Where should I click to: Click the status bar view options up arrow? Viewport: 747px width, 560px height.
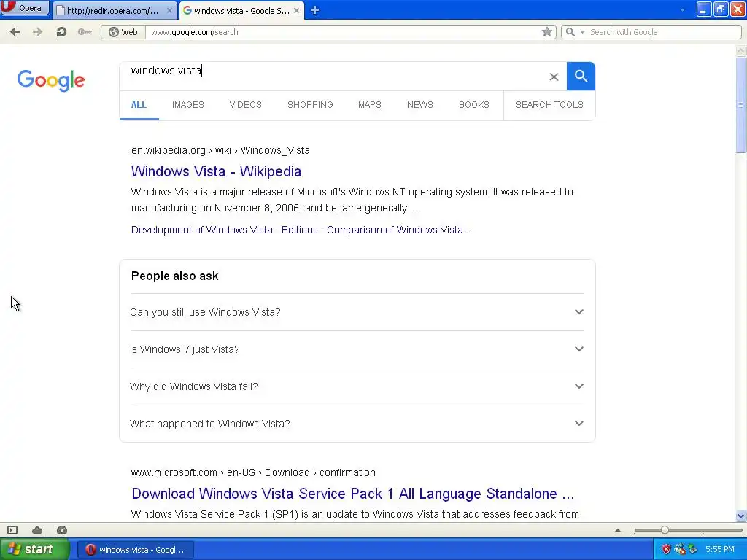[618, 530]
